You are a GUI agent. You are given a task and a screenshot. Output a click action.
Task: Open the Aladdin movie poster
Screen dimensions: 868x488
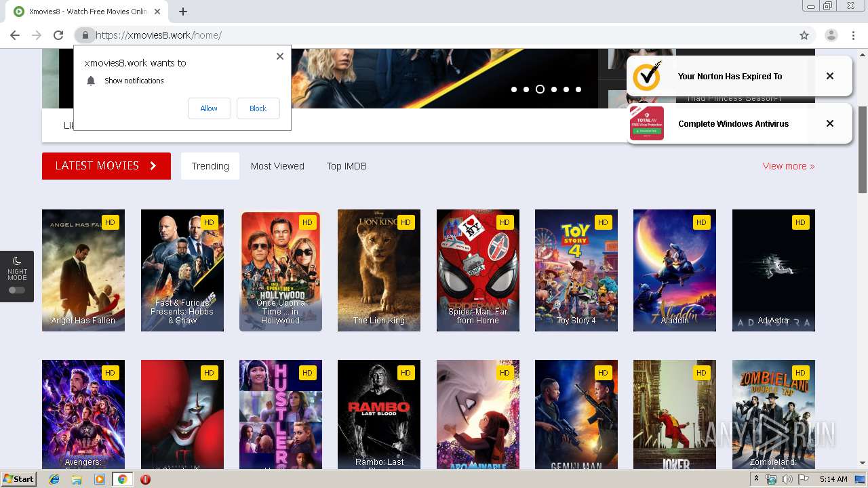click(x=675, y=270)
